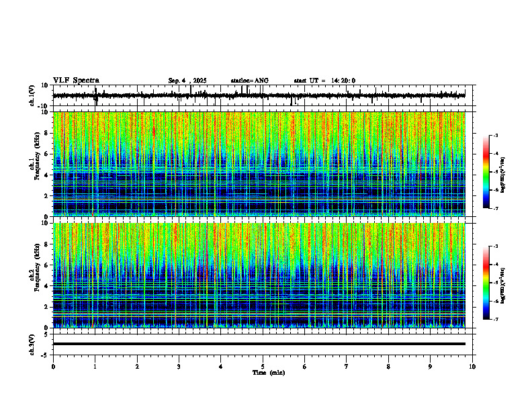Click the 'start UT = 14:20:0' text
Image resolution: width=532 pixels, height=411 pixels.
324,81
